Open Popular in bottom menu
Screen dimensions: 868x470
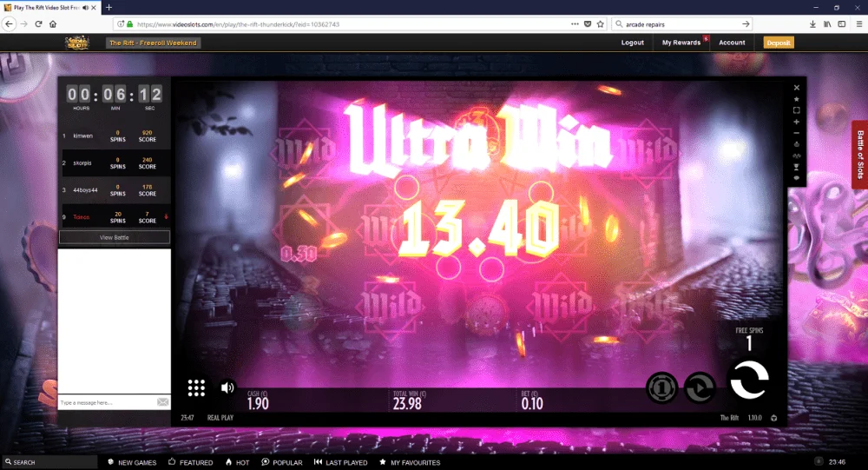[x=282, y=462]
